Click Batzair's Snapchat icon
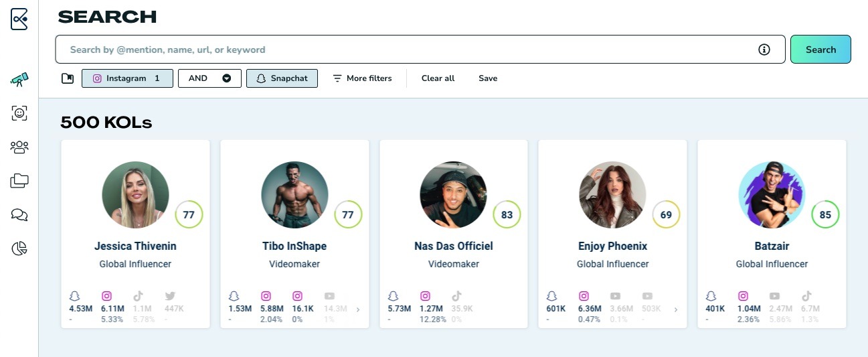Image resolution: width=868 pixels, height=357 pixels. pos(711,295)
